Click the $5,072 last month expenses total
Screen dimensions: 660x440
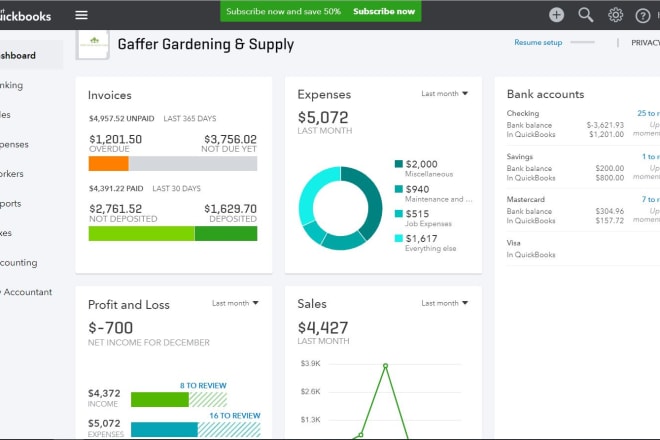coord(323,117)
